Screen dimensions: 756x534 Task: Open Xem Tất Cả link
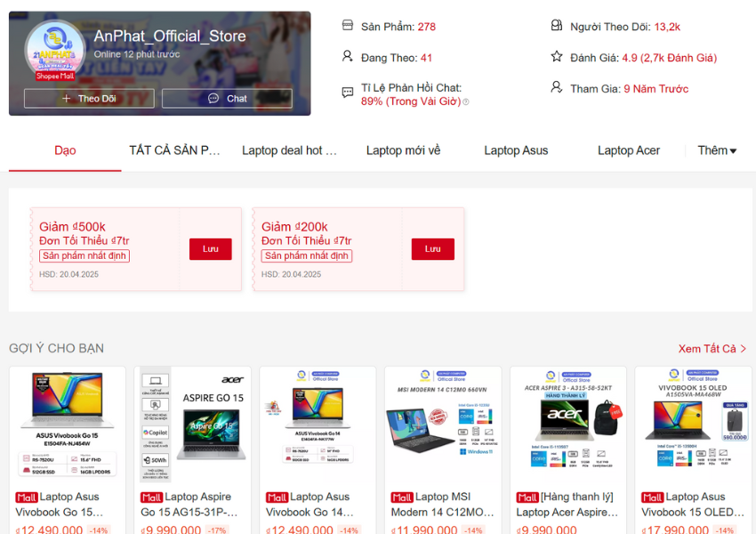coord(707,349)
